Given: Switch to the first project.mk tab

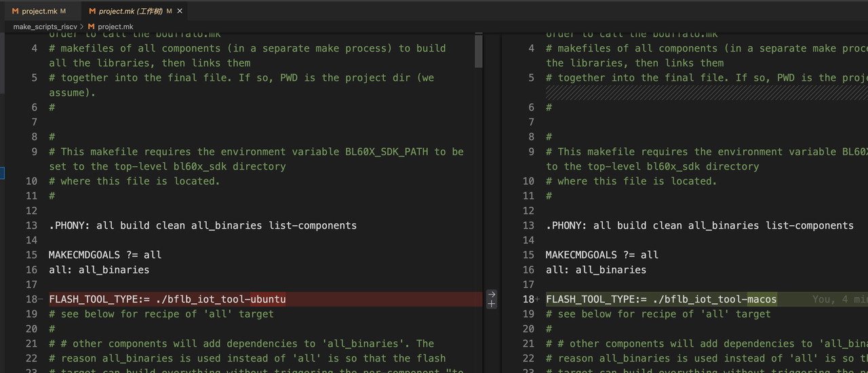Looking at the screenshot, I should coord(39,12).
